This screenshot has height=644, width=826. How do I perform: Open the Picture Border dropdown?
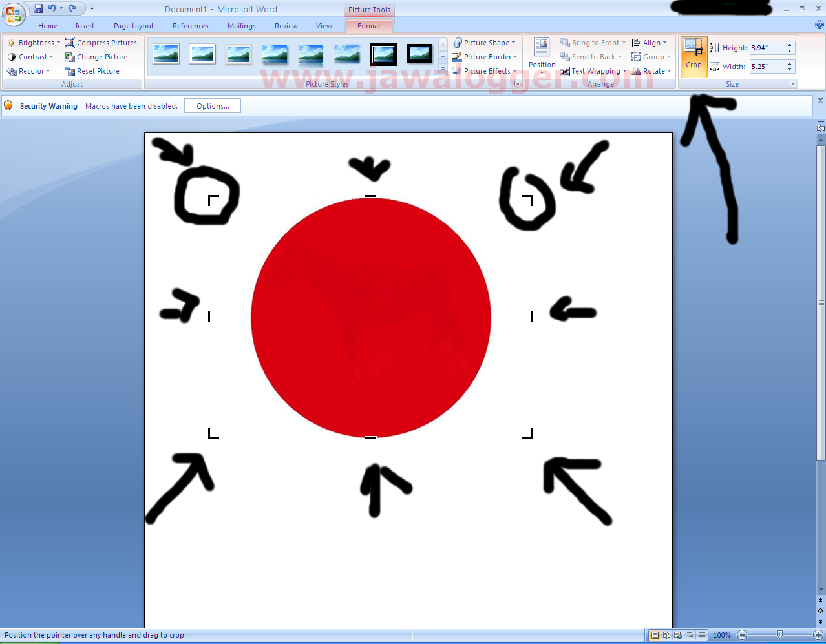484,57
